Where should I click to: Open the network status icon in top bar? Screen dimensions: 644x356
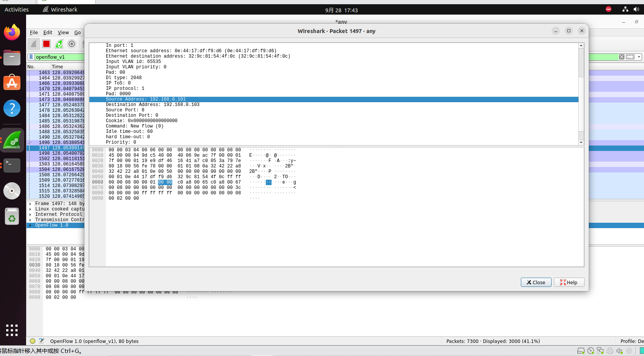pos(625,9)
